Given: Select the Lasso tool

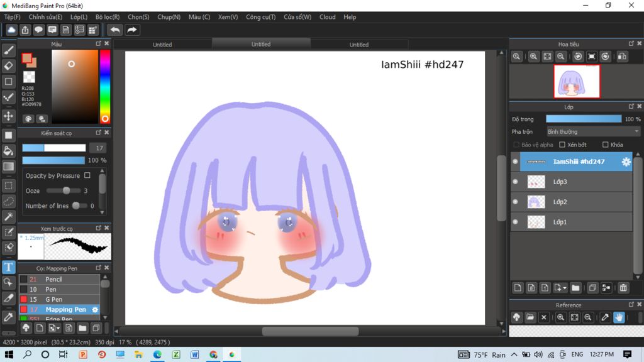Looking at the screenshot, I should click(9, 201).
